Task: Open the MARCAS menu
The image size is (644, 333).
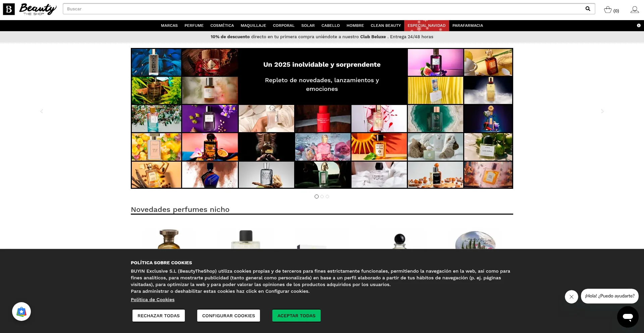Action: [x=169, y=25]
